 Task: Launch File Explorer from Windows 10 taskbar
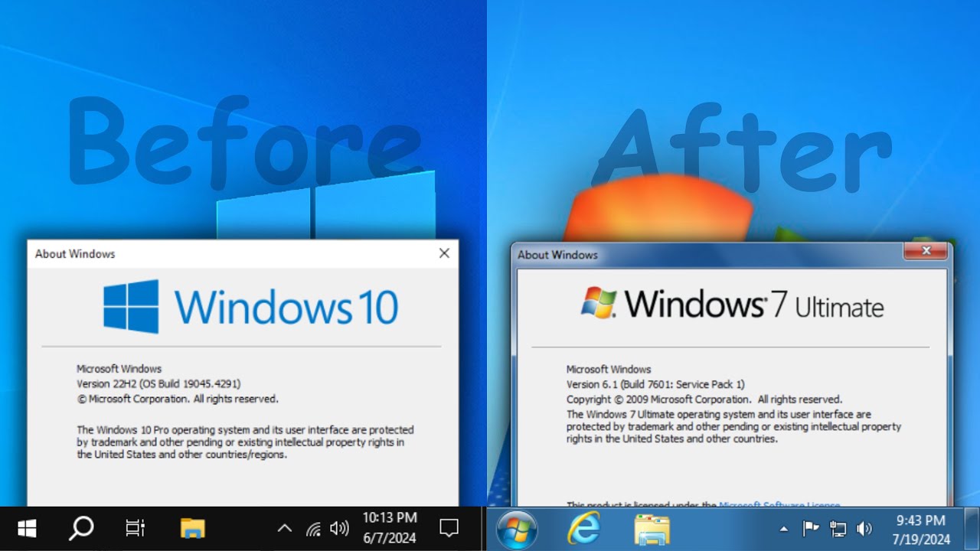coord(192,528)
